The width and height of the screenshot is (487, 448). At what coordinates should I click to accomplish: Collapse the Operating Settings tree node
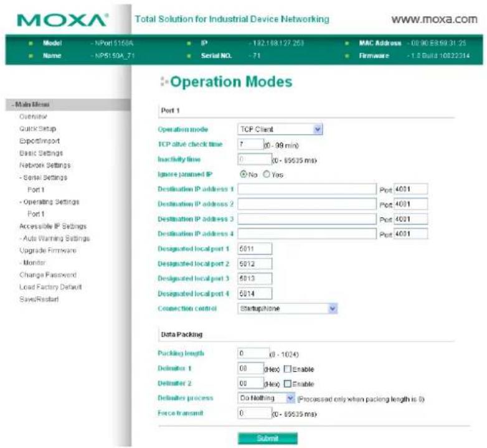pos(49,202)
